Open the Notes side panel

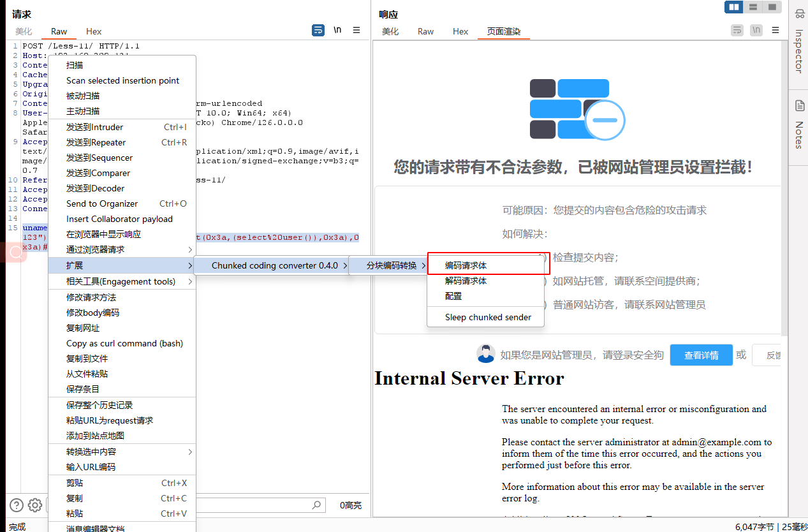point(798,124)
